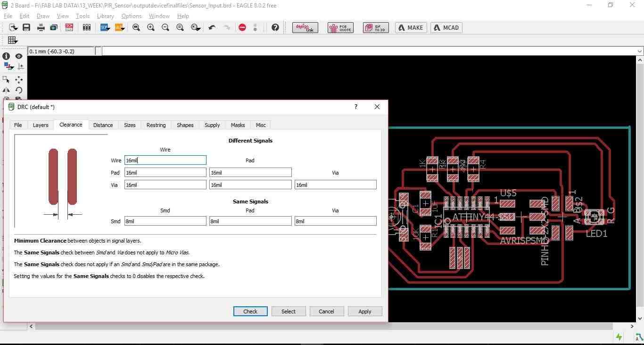The image size is (644, 345).
Task: Open the Tools menu
Action: click(83, 16)
